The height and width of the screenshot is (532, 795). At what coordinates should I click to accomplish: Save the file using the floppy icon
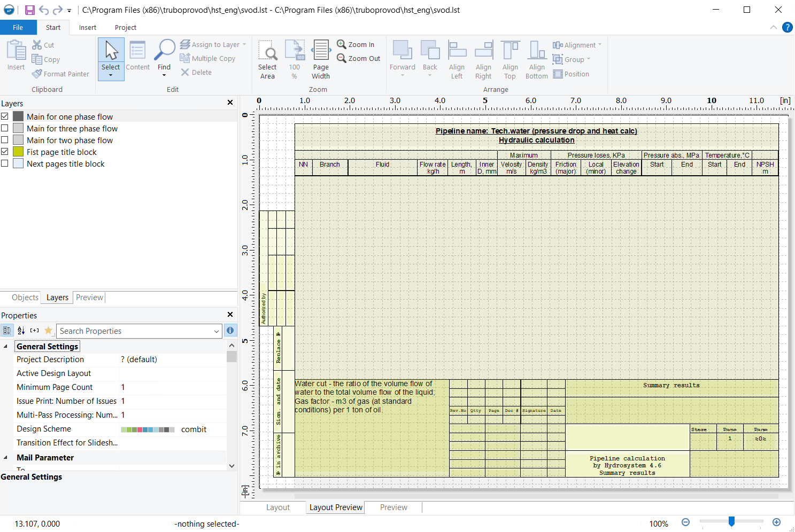click(30, 10)
